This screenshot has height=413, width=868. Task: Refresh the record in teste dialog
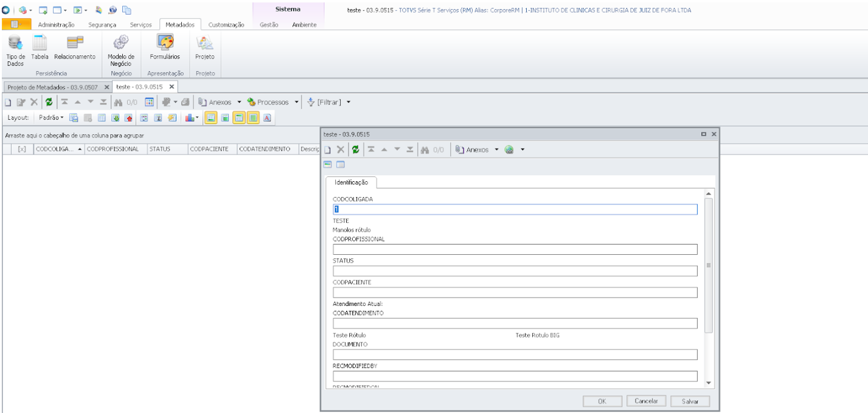355,150
